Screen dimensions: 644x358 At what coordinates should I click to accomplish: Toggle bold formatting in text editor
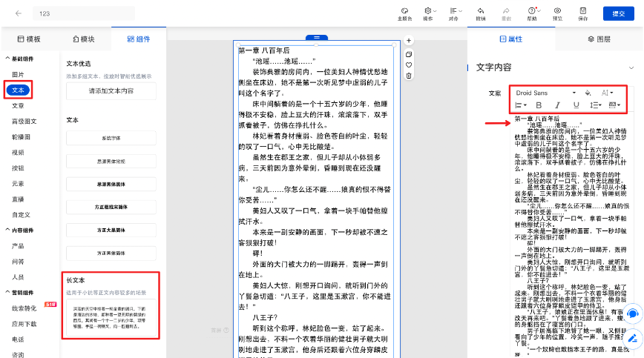tap(539, 105)
